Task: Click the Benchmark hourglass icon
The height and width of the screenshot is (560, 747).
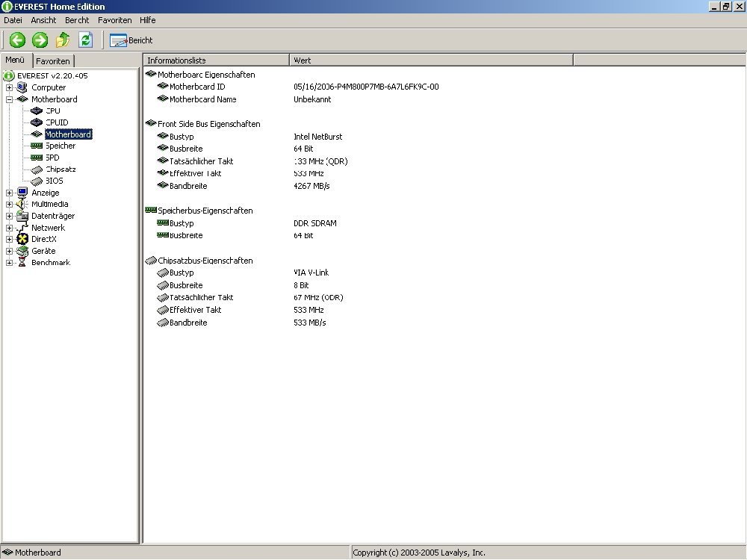Action: coord(22,263)
